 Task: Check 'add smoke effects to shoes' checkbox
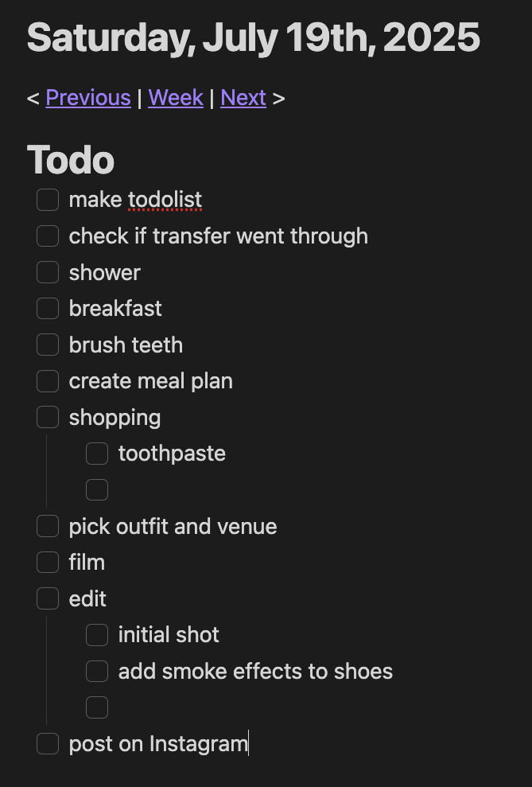click(97, 671)
